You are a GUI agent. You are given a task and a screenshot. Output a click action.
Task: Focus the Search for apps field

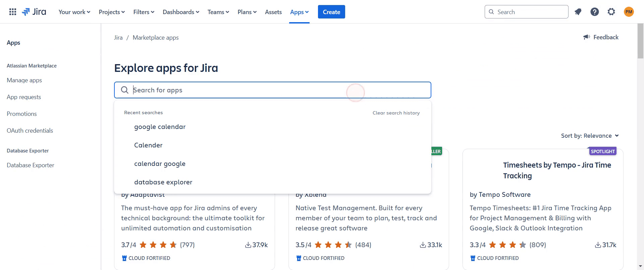click(x=272, y=90)
